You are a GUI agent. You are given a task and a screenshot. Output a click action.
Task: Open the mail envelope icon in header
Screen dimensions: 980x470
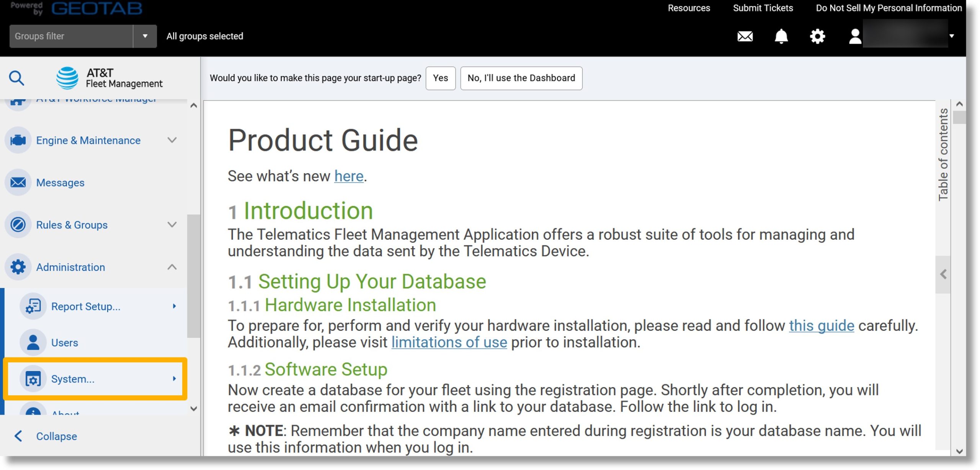click(745, 36)
